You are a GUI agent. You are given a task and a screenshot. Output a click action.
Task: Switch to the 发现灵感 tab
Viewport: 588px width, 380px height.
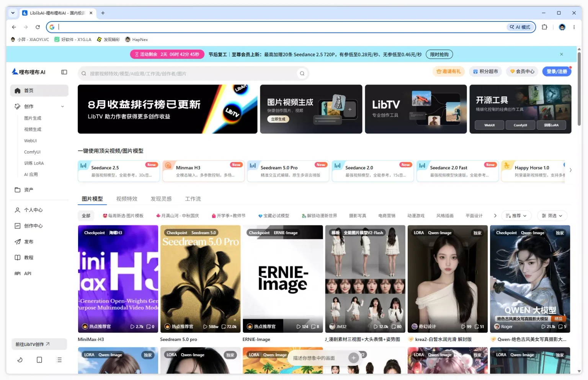[161, 199]
